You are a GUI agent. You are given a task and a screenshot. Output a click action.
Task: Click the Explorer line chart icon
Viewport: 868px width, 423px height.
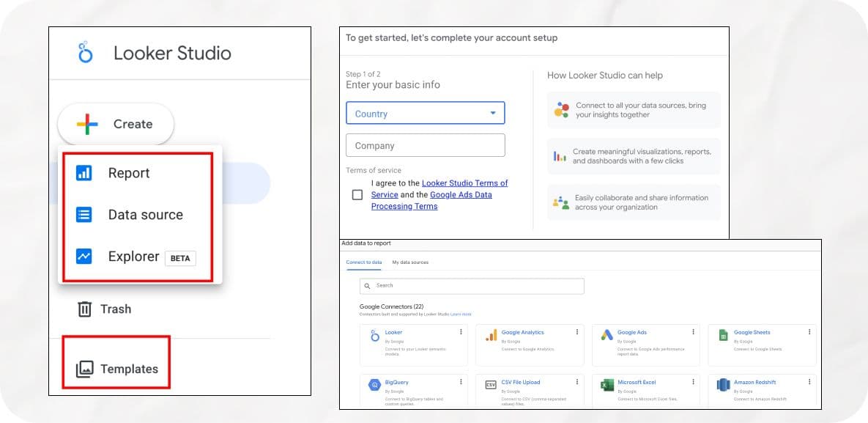pos(84,256)
